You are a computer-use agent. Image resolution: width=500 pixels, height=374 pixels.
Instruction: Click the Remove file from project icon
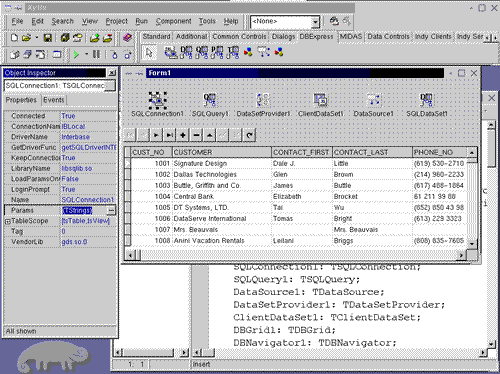pyautogui.click(x=107, y=38)
